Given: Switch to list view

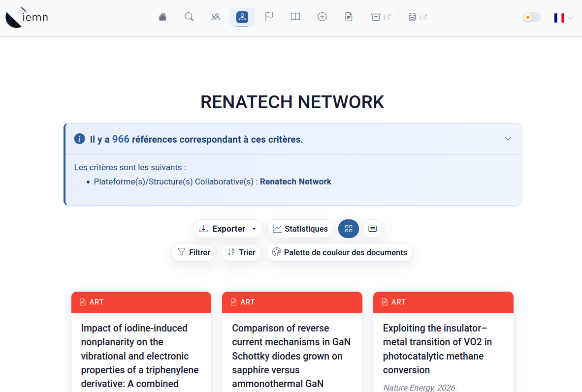Looking at the screenshot, I should click(x=372, y=229).
